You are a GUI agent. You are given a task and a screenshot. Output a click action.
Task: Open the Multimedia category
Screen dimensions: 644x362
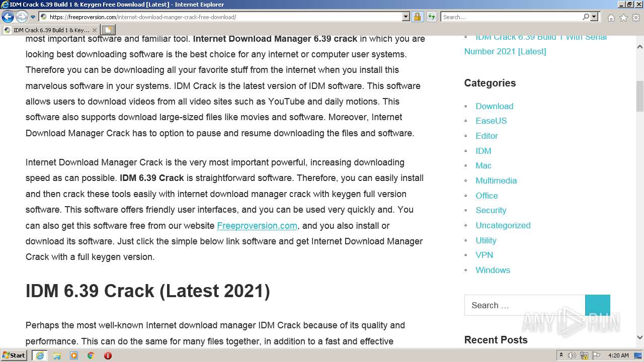pyautogui.click(x=496, y=180)
